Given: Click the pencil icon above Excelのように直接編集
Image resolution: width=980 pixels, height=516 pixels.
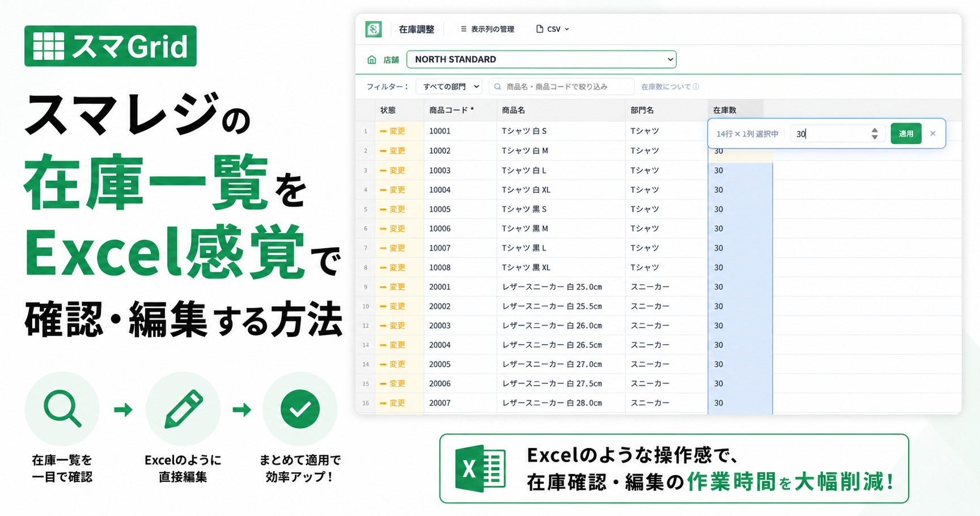Looking at the screenshot, I should tap(183, 409).
